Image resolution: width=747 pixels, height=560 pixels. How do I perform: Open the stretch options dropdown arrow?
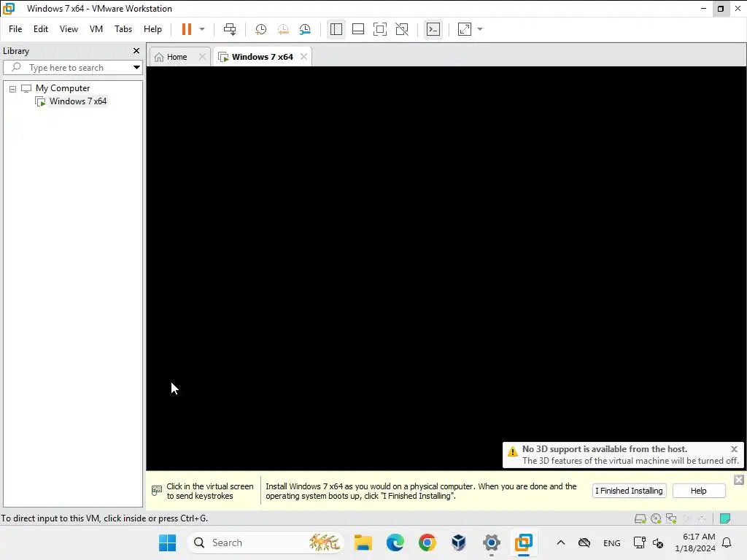click(480, 29)
